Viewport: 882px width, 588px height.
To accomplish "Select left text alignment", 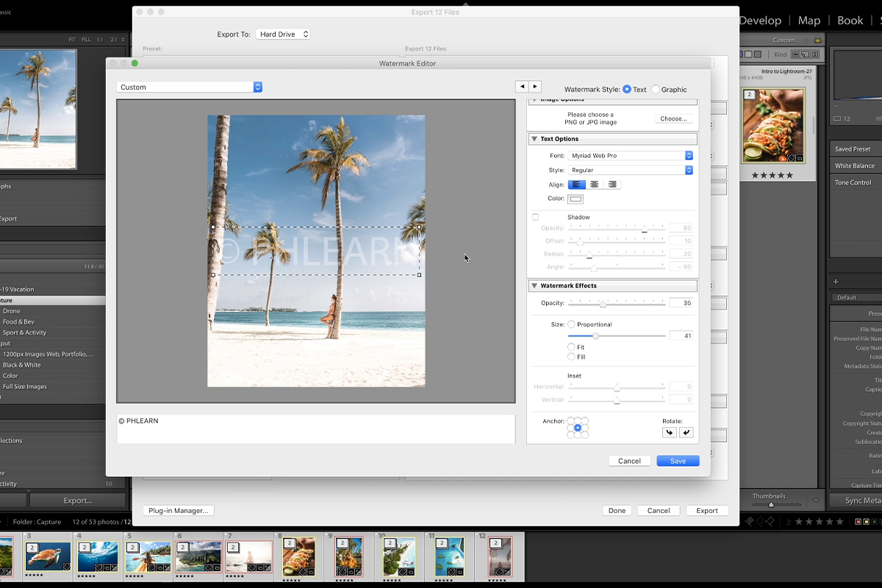I will click(577, 184).
